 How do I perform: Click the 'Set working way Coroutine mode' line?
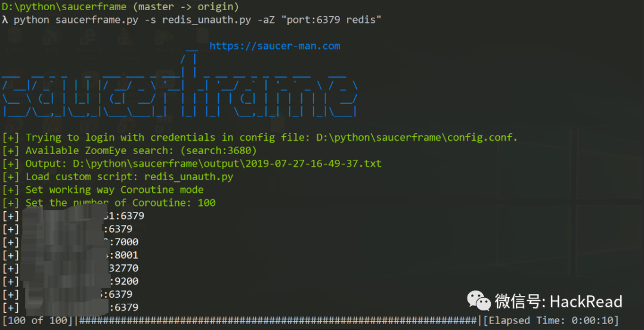103,190
